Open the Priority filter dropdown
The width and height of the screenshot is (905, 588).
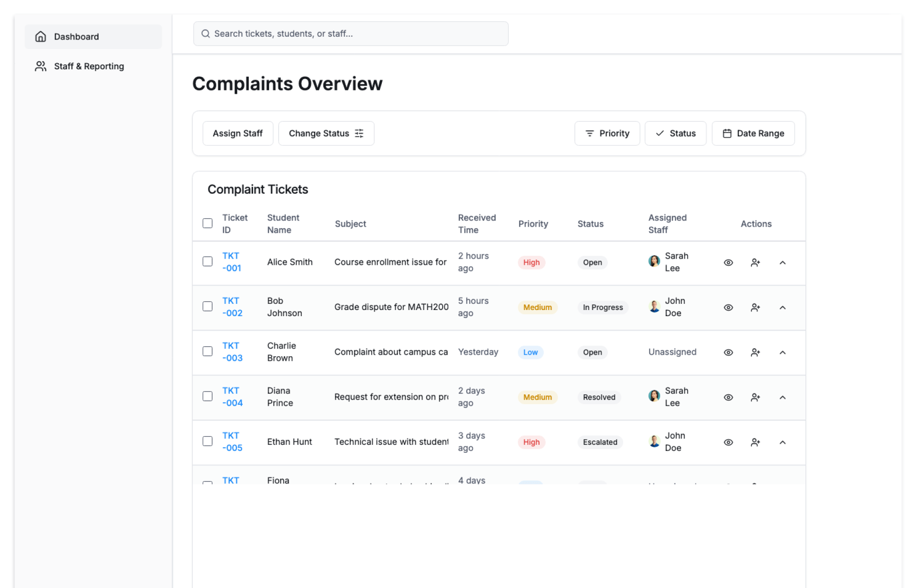pos(607,133)
